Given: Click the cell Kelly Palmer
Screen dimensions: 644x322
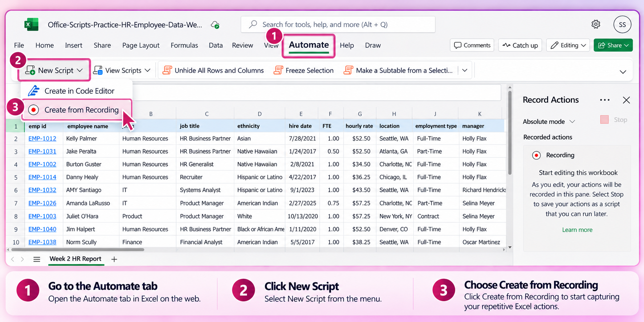Looking at the screenshot, I should coord(91,138).
